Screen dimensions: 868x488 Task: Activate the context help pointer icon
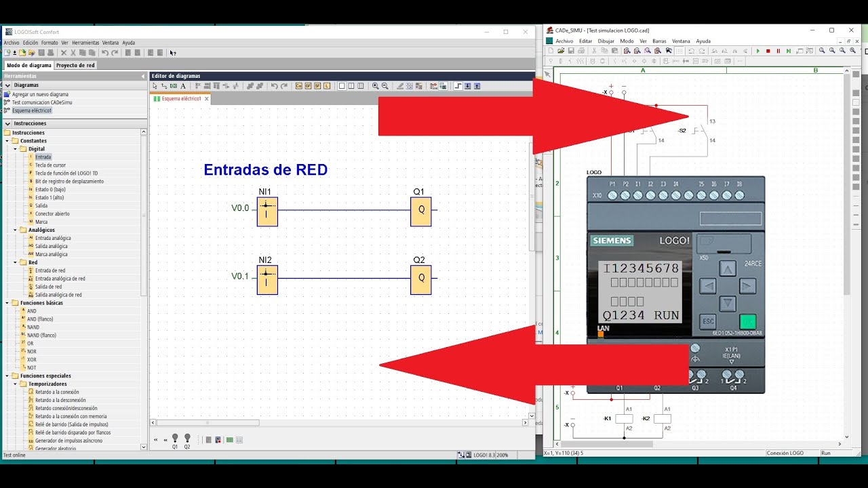click(173, 52)
